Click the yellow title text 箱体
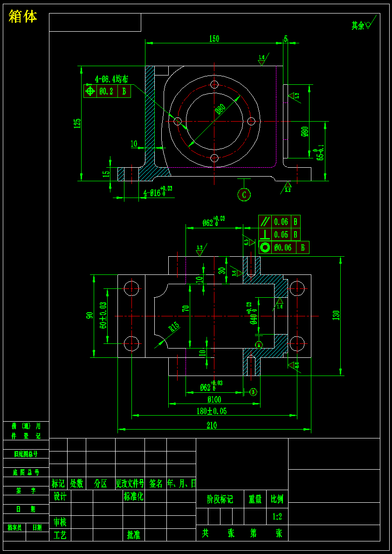 [x=23, y=16]
